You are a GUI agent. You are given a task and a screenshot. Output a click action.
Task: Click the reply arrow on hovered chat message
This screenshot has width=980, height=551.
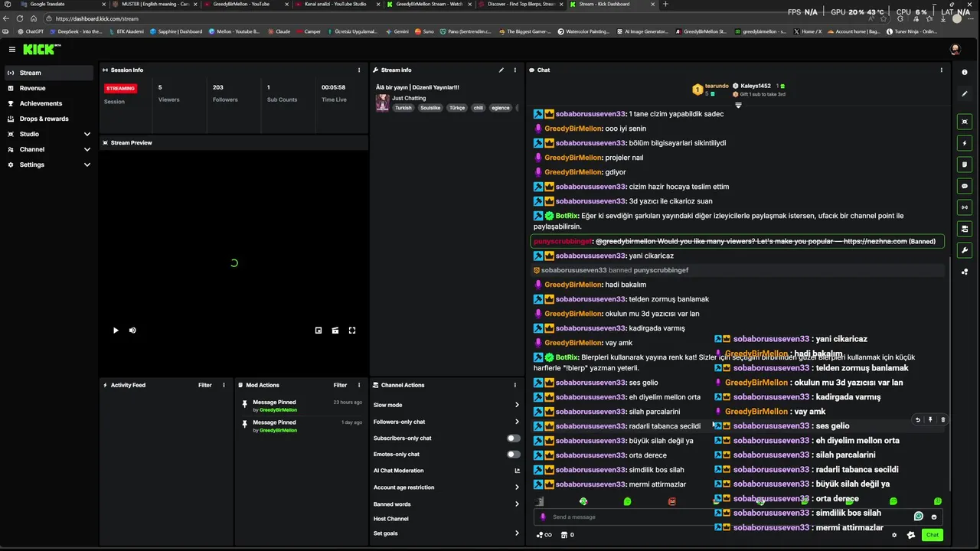click(918, 419)
